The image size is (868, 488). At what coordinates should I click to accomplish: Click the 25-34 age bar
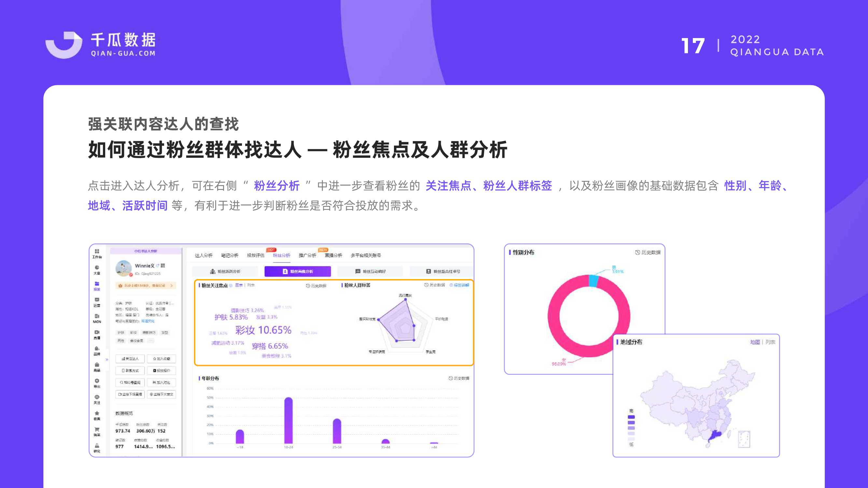337,431
